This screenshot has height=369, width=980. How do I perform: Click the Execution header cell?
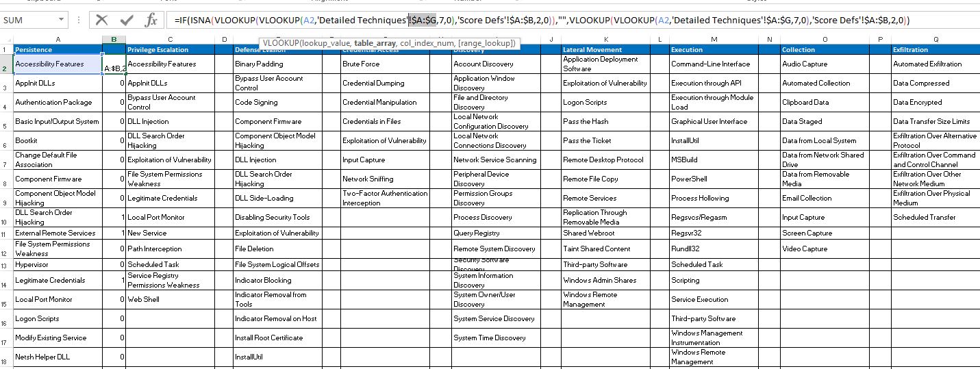[714, 50]
